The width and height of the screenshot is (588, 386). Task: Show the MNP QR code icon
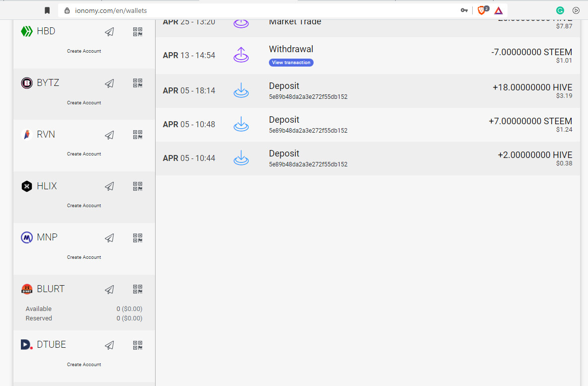click(138, 238)
